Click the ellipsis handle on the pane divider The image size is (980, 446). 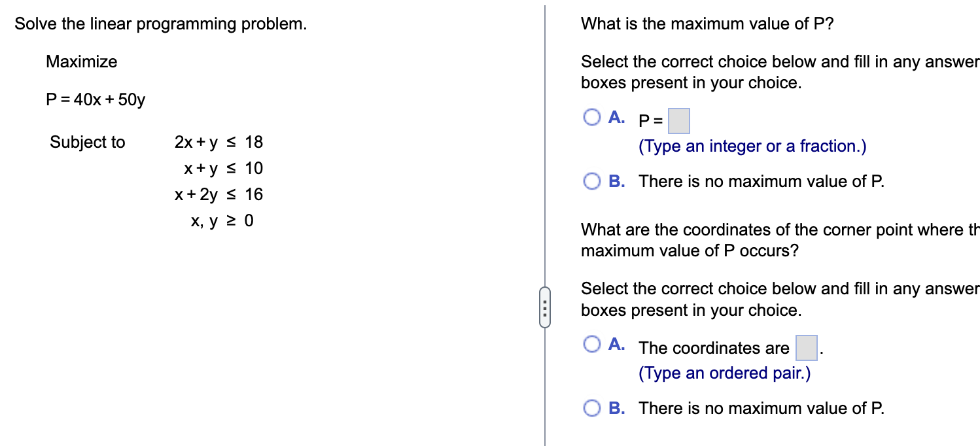tap(544, 307)
